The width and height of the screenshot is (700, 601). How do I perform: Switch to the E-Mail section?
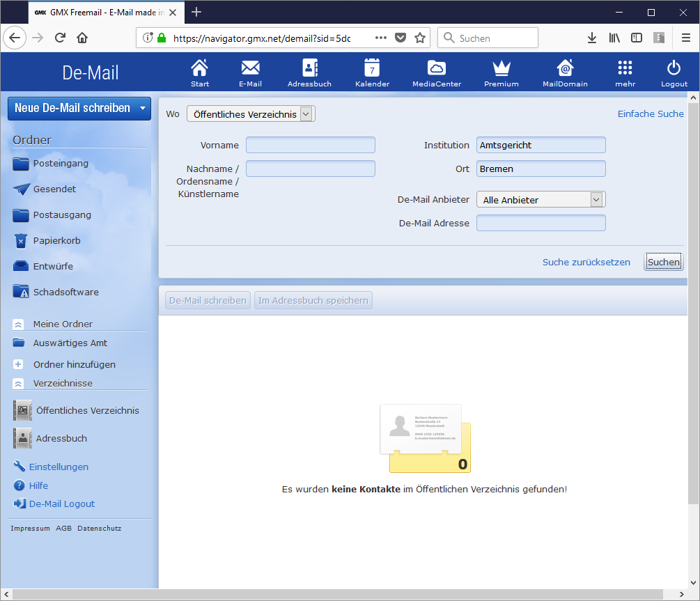[250, 68]
